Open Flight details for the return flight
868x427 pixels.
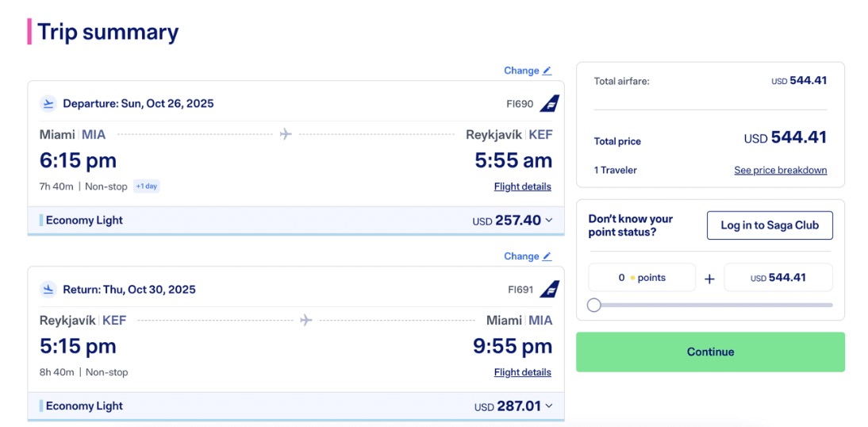522,372
